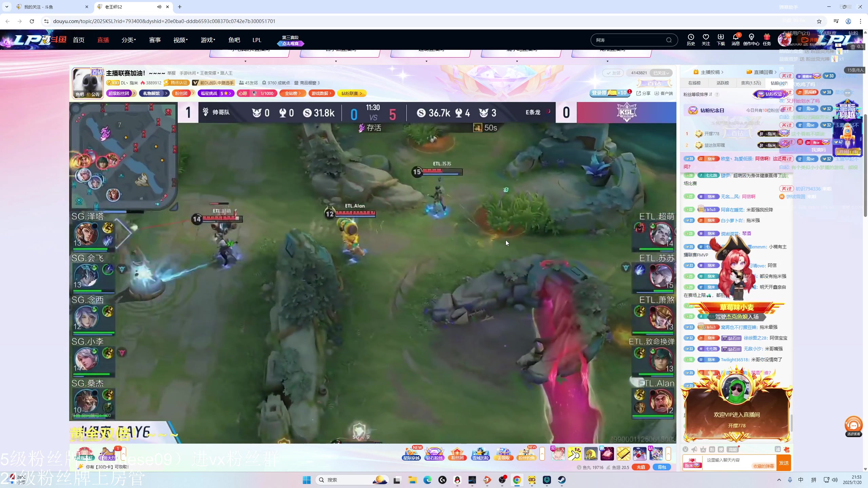Open the emoji smiley picker in chat
Viewport: 868px width, 488px height.
pyautogui.click(x=685, y=449)
